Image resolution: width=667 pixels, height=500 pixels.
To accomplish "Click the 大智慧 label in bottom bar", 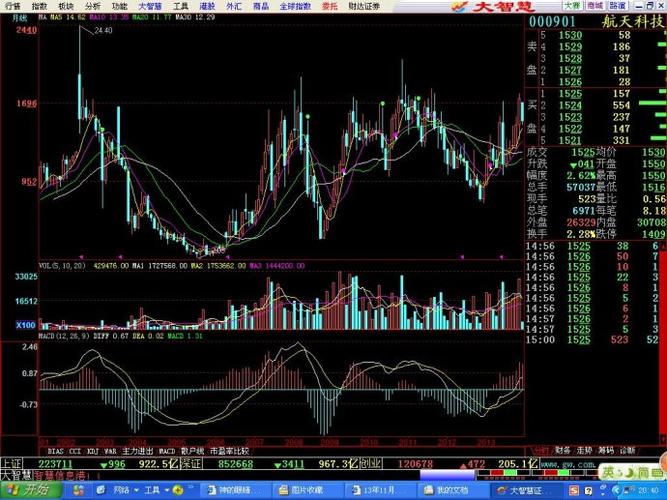I will [x=16, y=474].
